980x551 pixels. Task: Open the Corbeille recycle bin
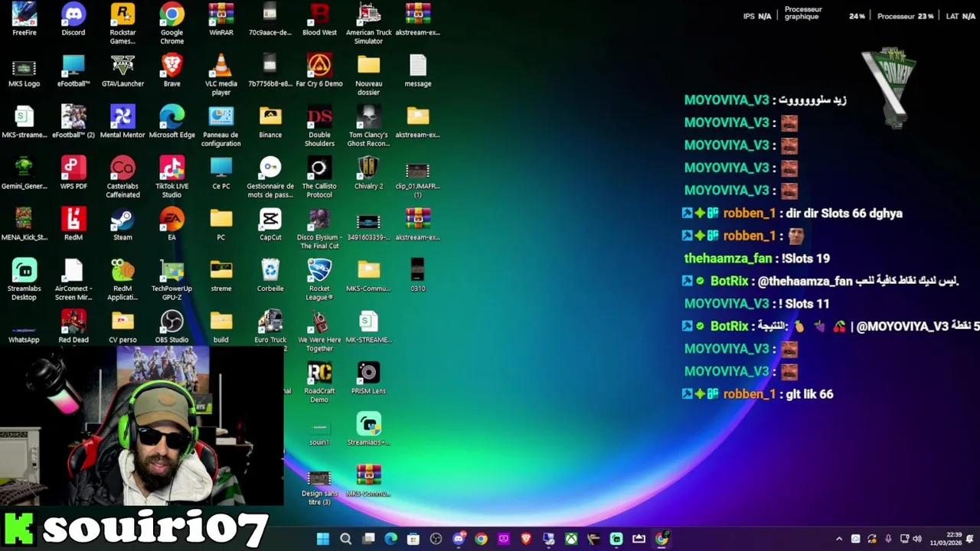270,276
